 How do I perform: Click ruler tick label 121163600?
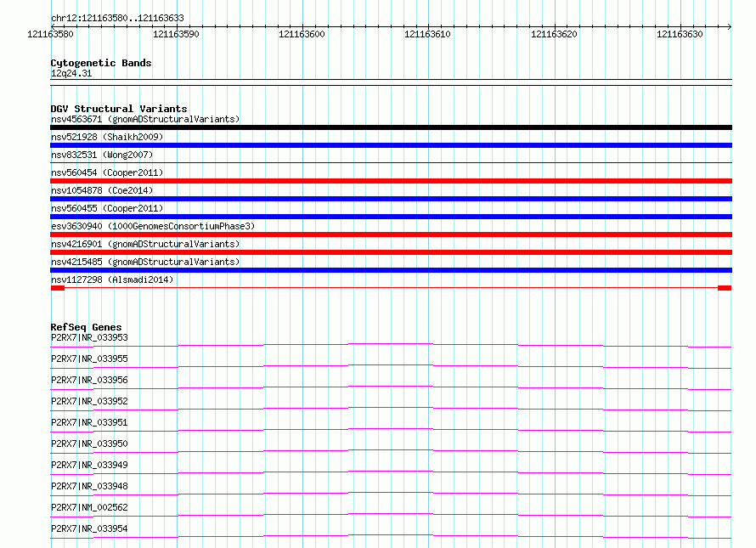click(302, 34)
